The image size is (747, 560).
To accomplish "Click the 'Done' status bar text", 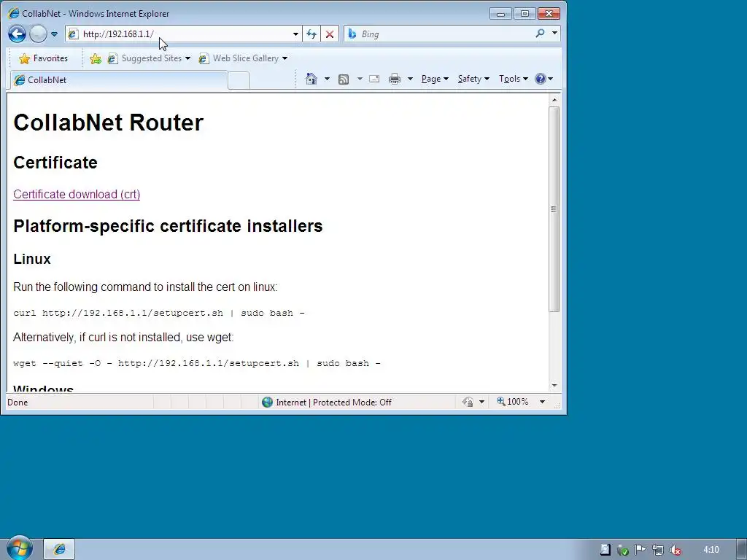I will coord(18,402).
